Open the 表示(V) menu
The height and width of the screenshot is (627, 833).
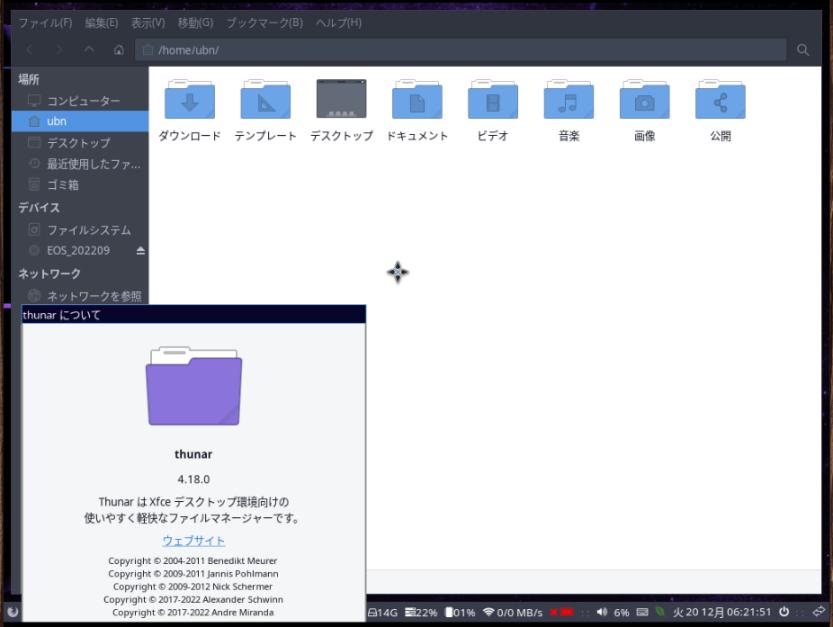coord(148,23)
